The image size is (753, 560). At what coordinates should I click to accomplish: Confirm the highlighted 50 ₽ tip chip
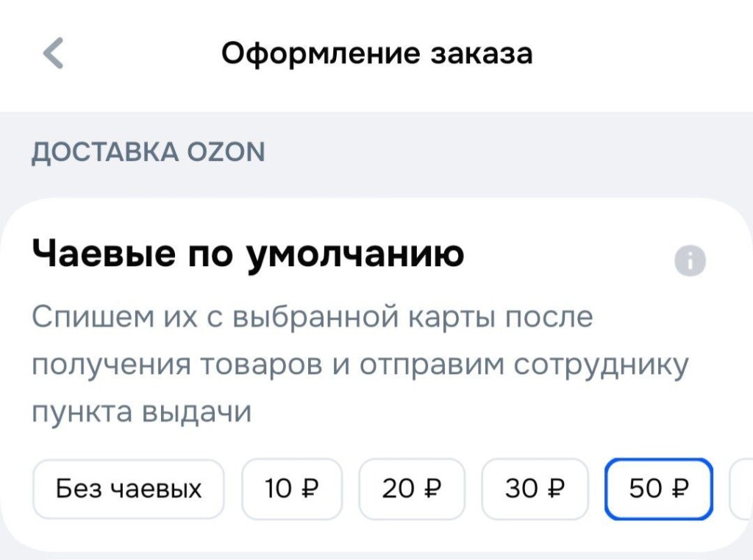tap(659, 488)
